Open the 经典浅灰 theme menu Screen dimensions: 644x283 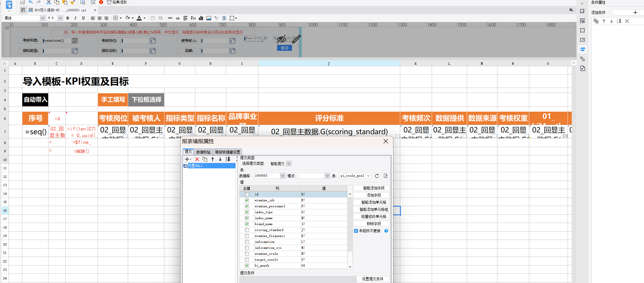click(117, 2)
